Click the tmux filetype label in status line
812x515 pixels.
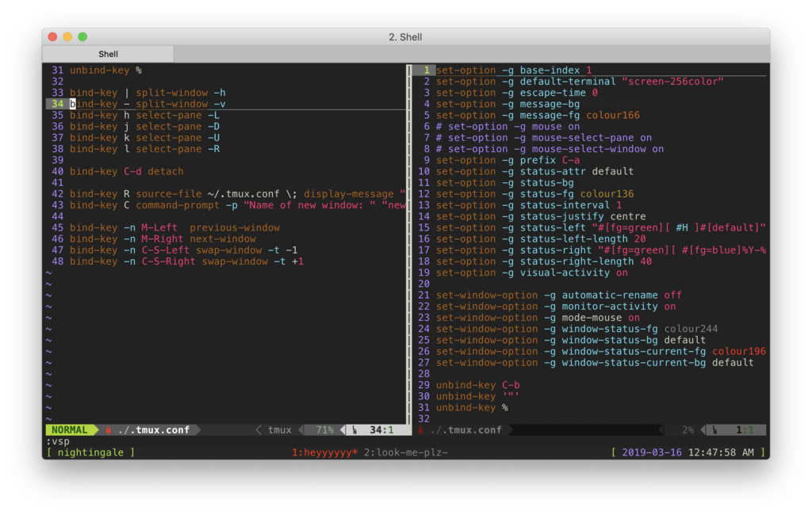click(280, 430)
